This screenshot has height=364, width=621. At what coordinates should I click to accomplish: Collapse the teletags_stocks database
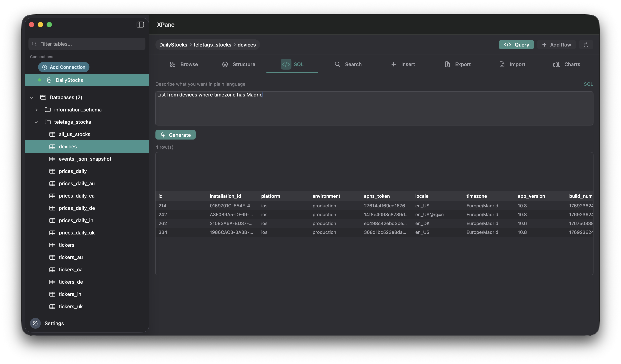click(x=36, y=122)
